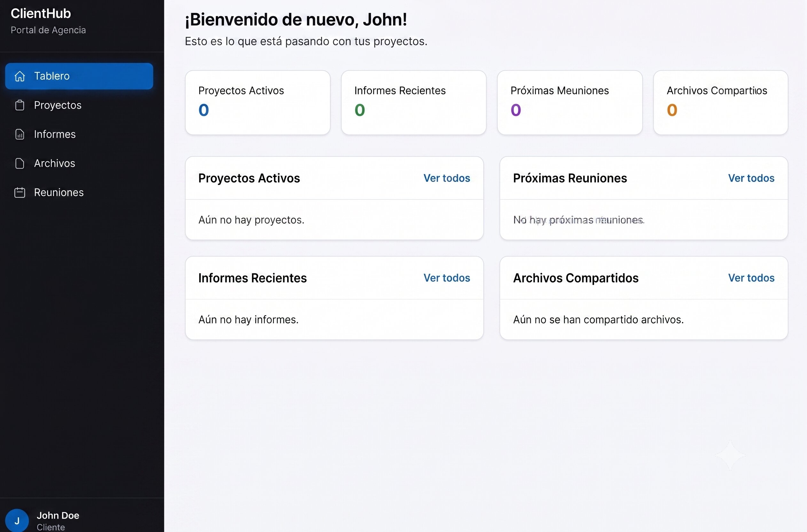This screenshot has height=532, width=807.
Task: Go to Proyectos in sidebar
Action: click(79, 105)
